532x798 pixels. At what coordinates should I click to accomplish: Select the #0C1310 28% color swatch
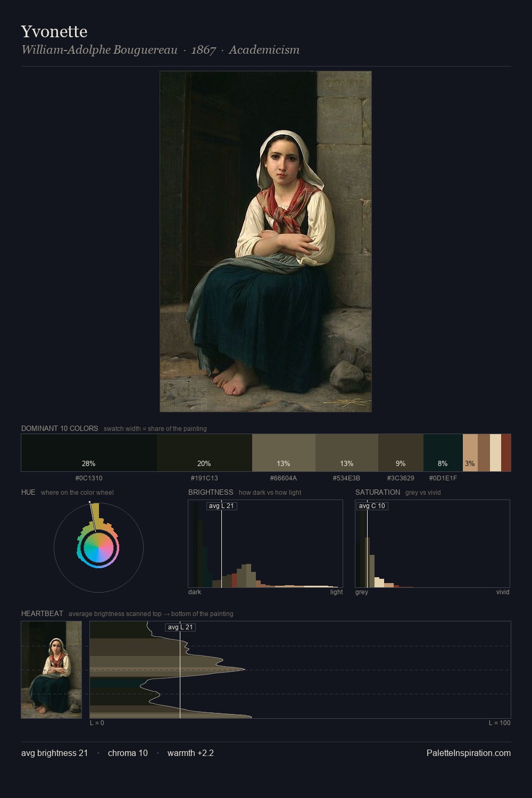pos(89,453)
